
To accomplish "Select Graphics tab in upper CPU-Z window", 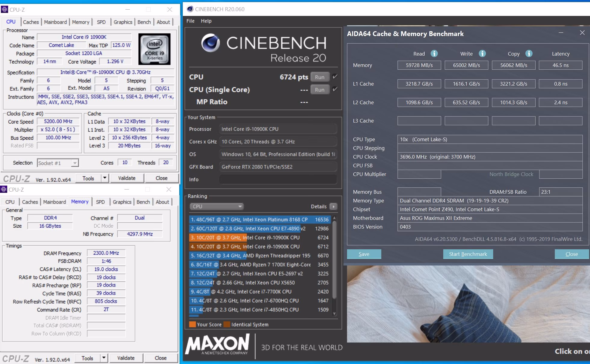I will click(123, 22).
